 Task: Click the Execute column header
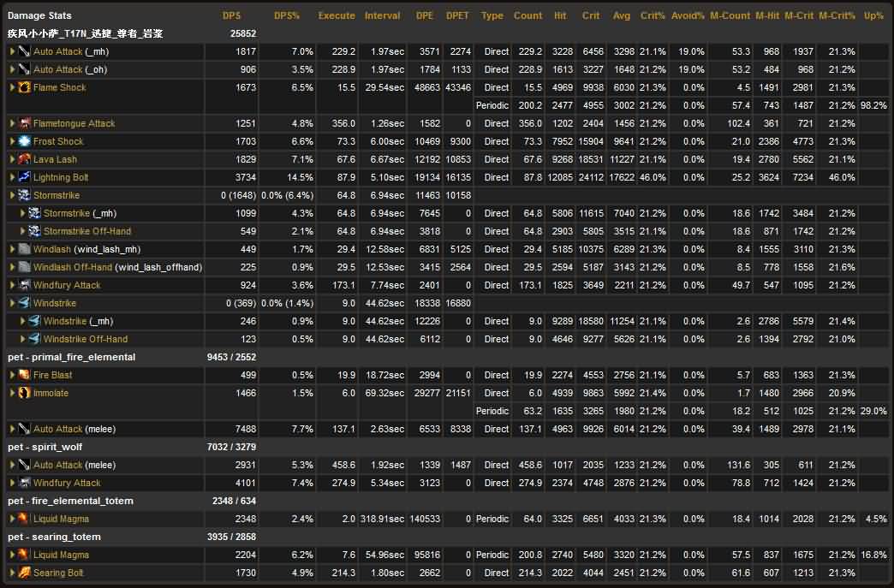336,15
